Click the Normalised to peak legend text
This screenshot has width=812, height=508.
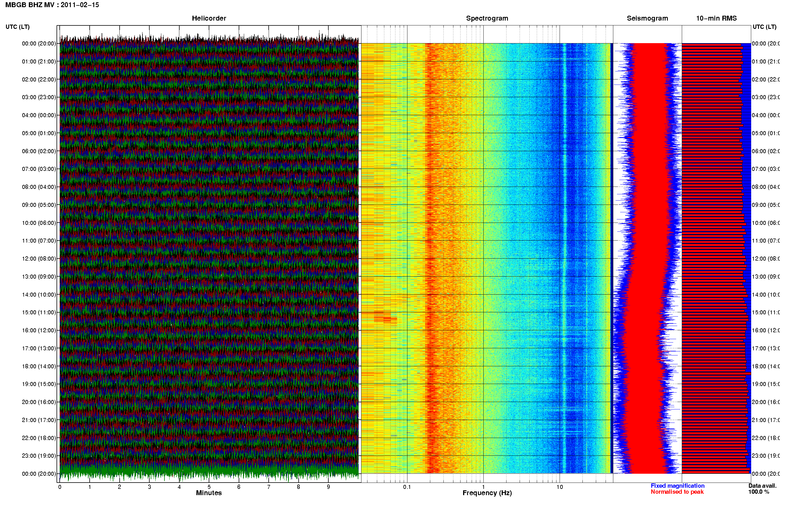pyautogui.click(x=677, y=492)
